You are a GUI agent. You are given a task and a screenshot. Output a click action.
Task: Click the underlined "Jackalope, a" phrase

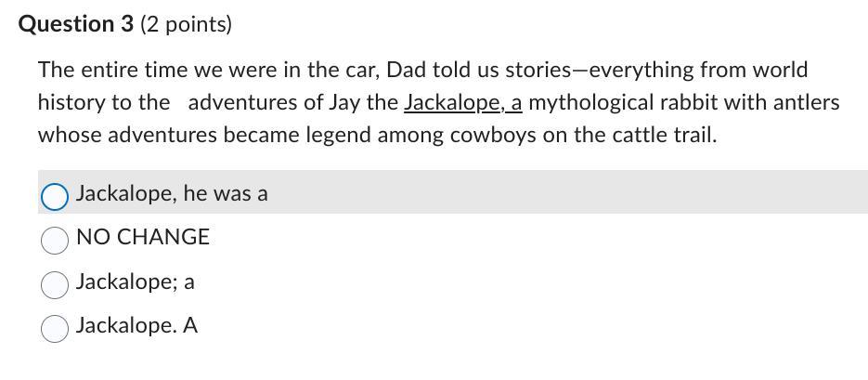(463, 103)
